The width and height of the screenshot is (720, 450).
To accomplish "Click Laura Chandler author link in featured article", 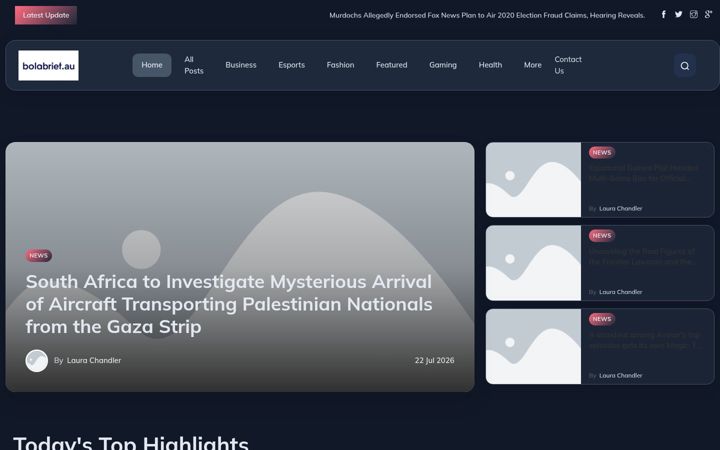I will pyautogui.click(x=94, y=360).
